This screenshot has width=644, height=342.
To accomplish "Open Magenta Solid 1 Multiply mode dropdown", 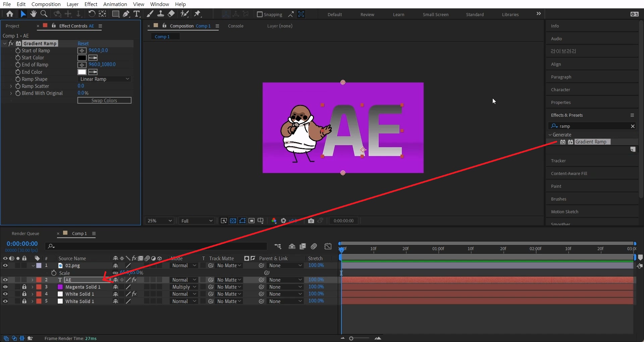I will tap(184, 287).
